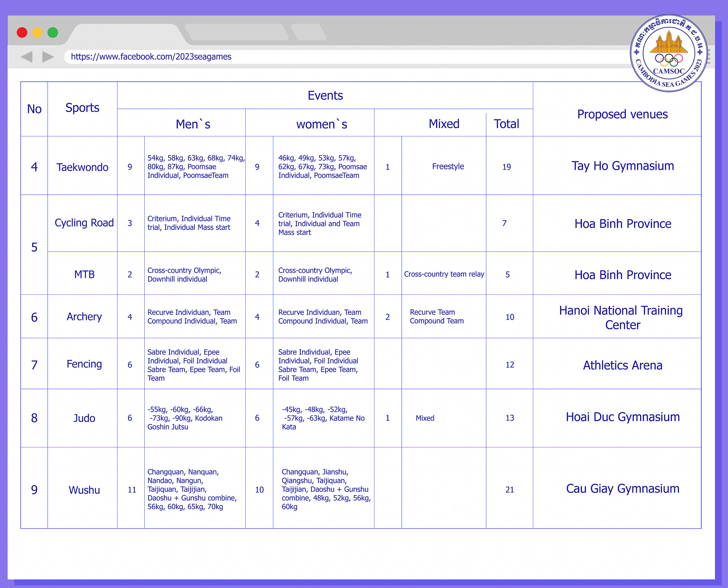The width and height of the screenshot is (728, 588).
Task: Click Taekwondo men's weight list starting 54kg
Action: (x=196, y=167)
